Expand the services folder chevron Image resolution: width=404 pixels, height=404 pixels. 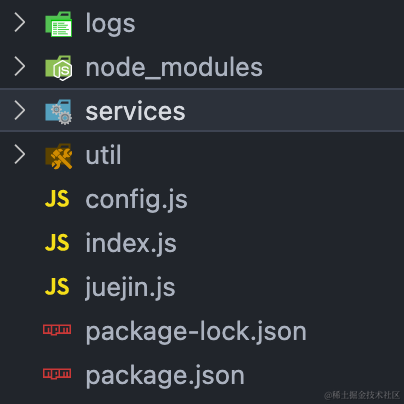point(20,110)
